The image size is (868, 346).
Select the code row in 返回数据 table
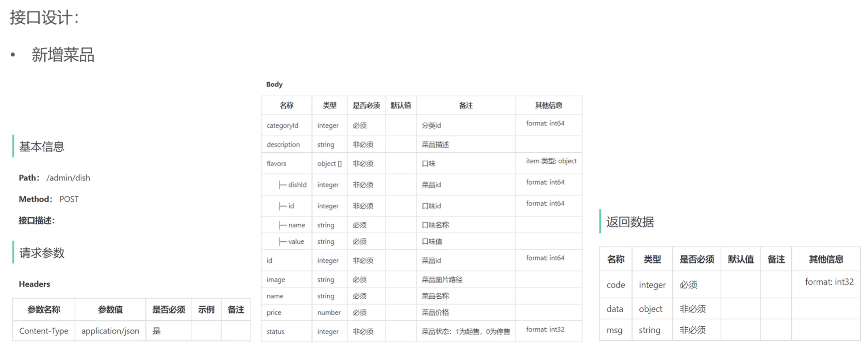(615, 285)
